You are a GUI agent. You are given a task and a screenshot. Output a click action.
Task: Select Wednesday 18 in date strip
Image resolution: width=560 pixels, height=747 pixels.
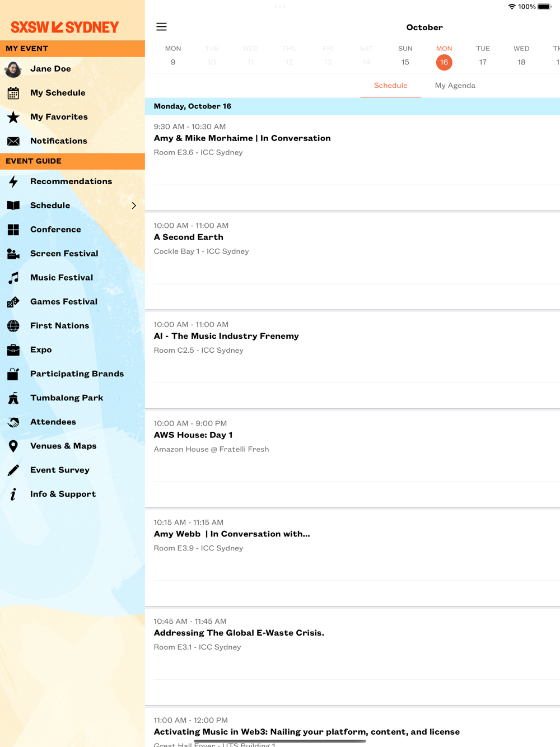[521, 55]
